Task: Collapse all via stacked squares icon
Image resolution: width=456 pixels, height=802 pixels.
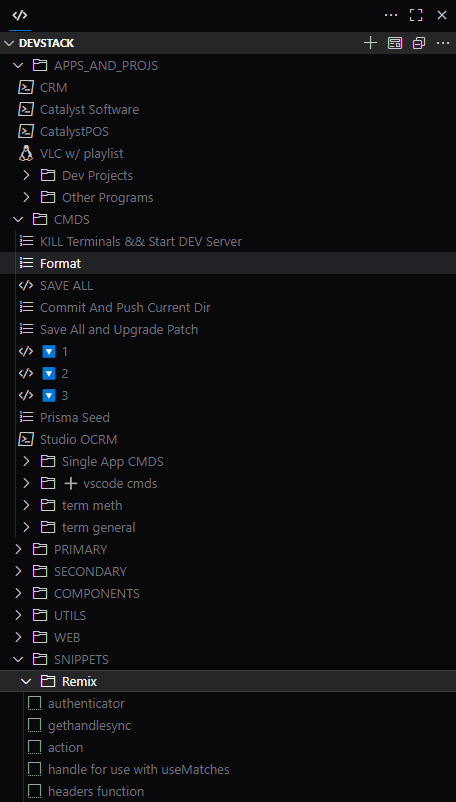Action: coord(419,43)
